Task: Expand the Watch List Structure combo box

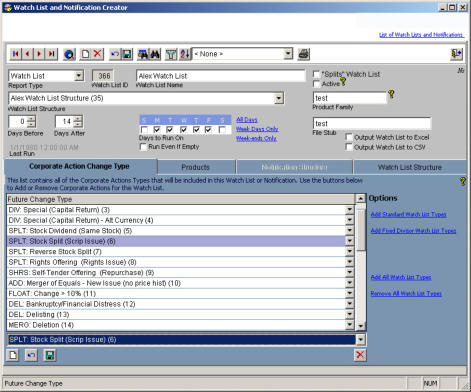Action: click(279, 98)
